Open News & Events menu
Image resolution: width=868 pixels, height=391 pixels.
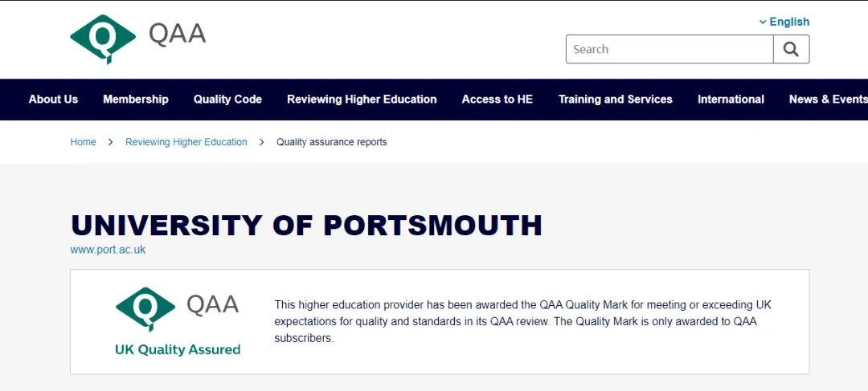[828, 100]
